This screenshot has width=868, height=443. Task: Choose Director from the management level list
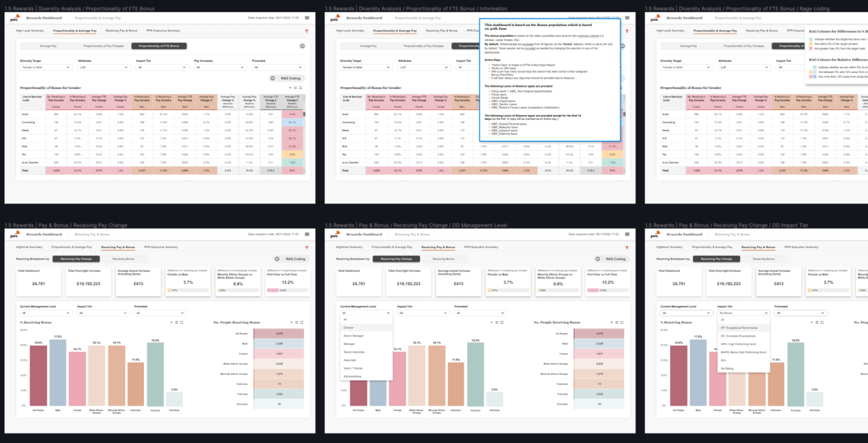click(349, 328)
